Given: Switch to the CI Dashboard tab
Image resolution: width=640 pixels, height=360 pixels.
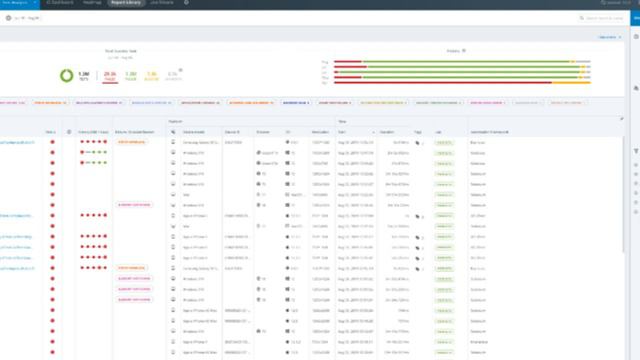Looking at the screenshot, I should (60, 2).
